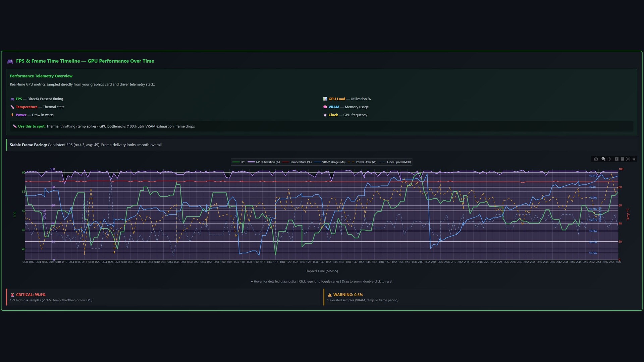
Task: Click the GPU Load bar-chart icon
Action: pos(325,99)
